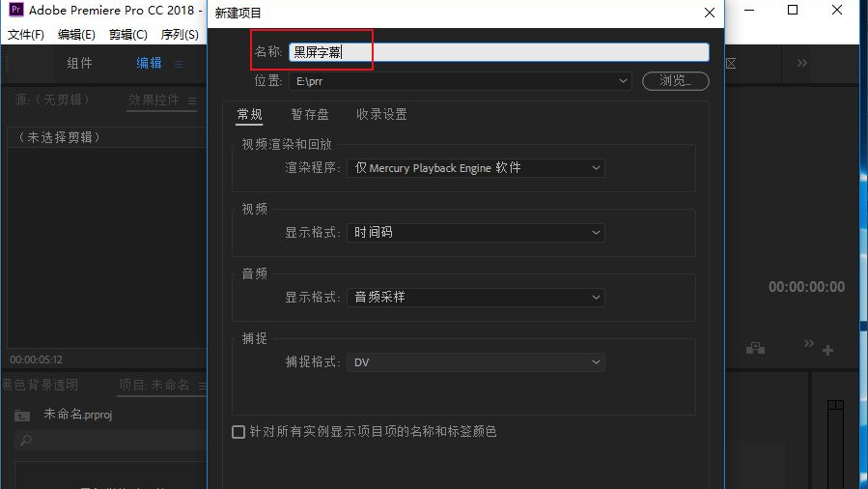Open the 文件(F) menu
868x489 pixels.
coord(26,35)
